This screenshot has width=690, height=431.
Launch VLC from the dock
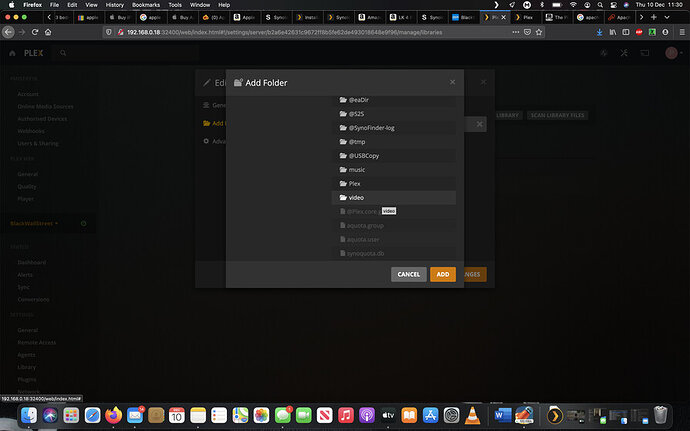pos(473,415)
